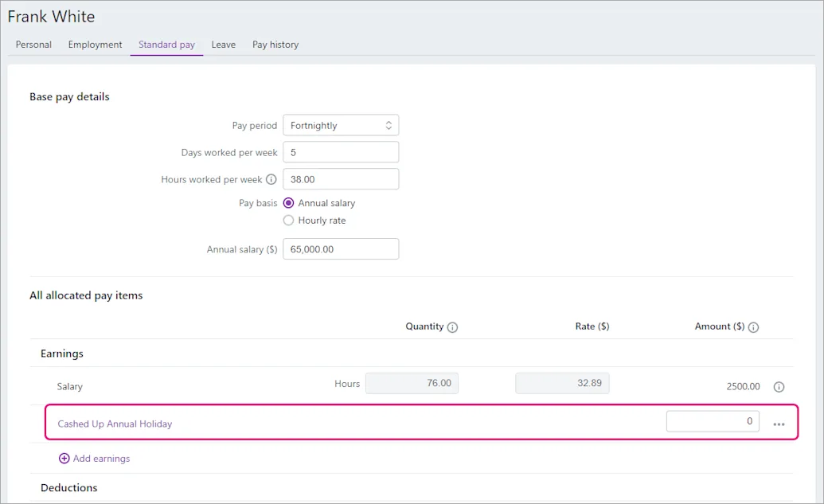This screenshot has width=824, height=504.
Task: Click the Days worked per week field
Action: click(341, 152)
